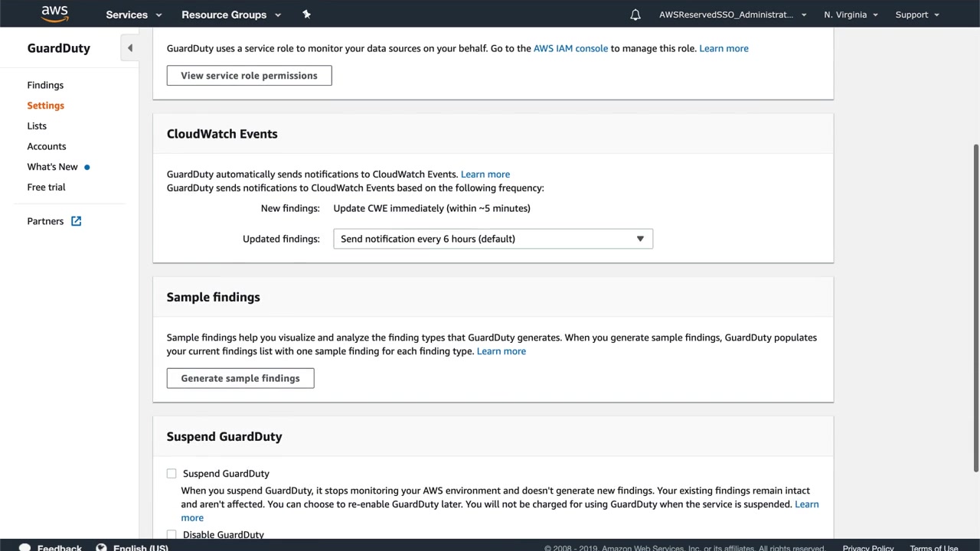
Task: Collapse the GuardDuty sidebar with the arrow
Action: point(130,48)
